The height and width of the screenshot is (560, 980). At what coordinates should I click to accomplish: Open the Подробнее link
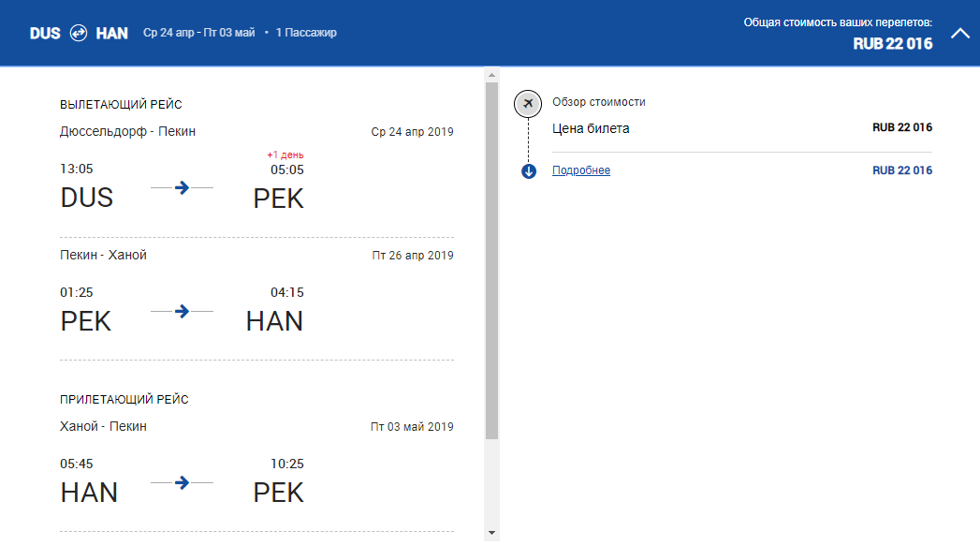[581, 170]
